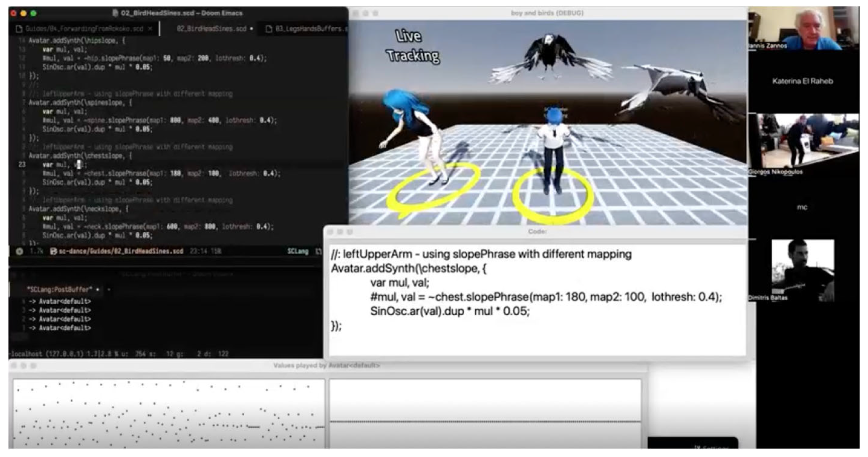Select the *SCLang:PostBuffer* tab
The width and height of the screenshot is (868, 457).
59,290
